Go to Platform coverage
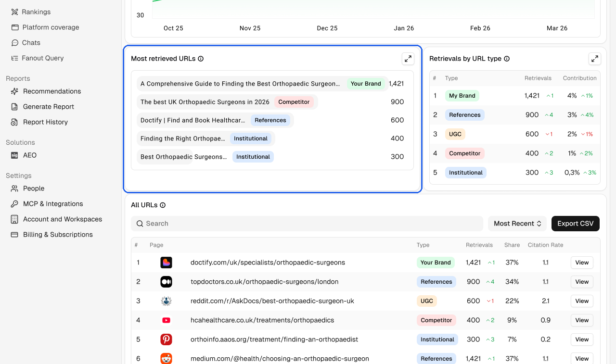616x364 pixels. pyautogui.click(x=46, y=27)
